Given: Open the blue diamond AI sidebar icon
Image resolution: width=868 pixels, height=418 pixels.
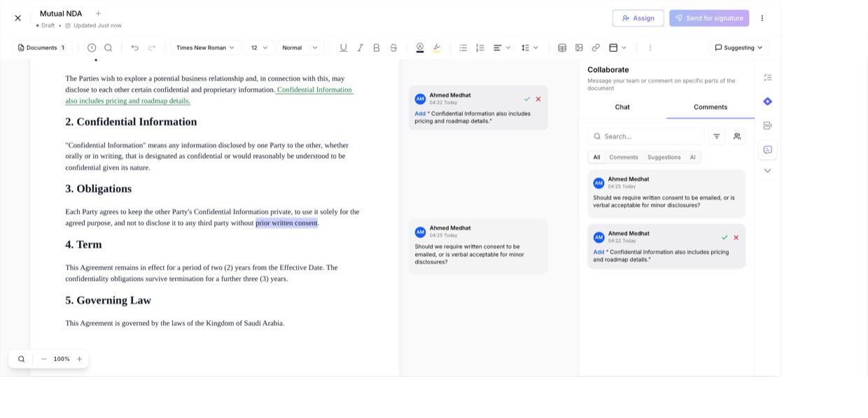Looking at the screenshot, I should 768,102.
